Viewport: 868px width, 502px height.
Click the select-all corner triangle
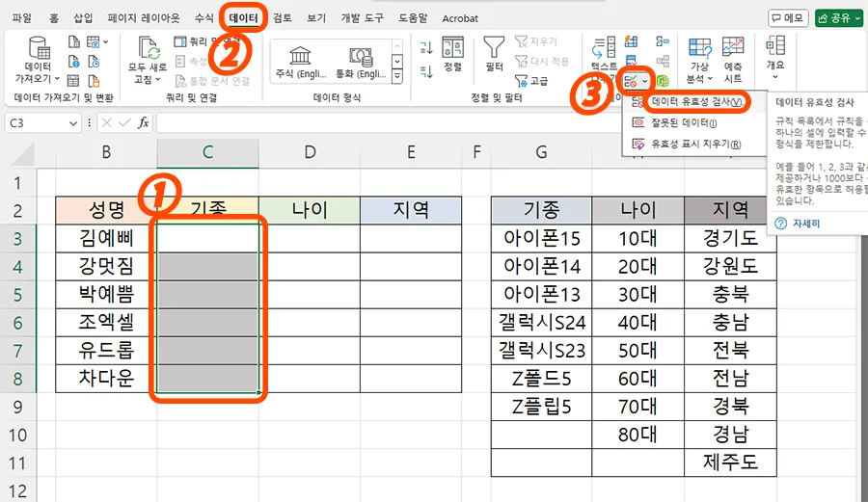coord(22,155)
